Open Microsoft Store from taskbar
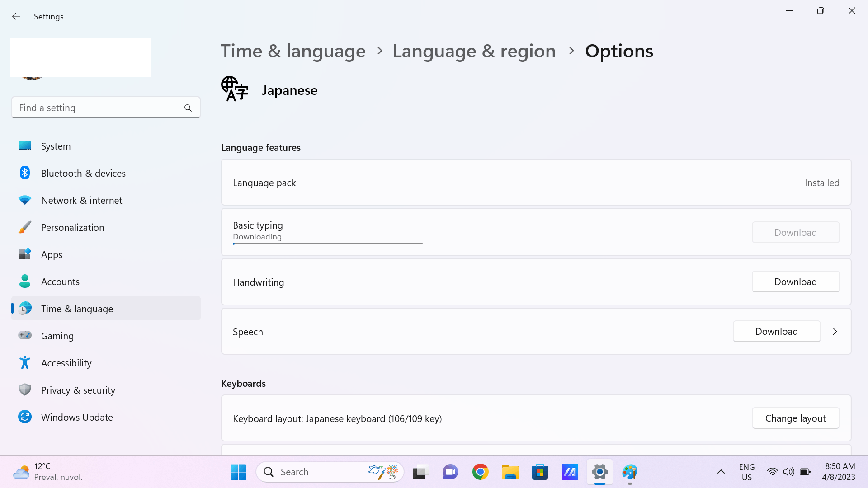The image size is (868, 488). (x=540, y=472)
